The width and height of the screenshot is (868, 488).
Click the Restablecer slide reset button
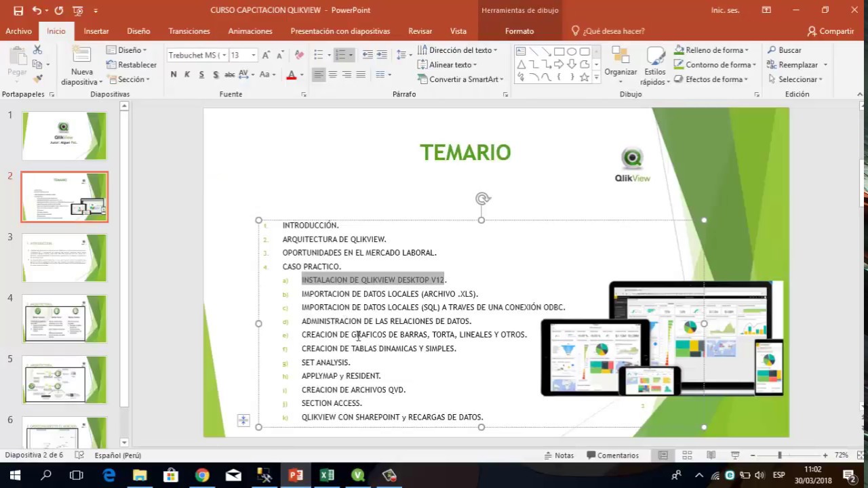[132, 65]
